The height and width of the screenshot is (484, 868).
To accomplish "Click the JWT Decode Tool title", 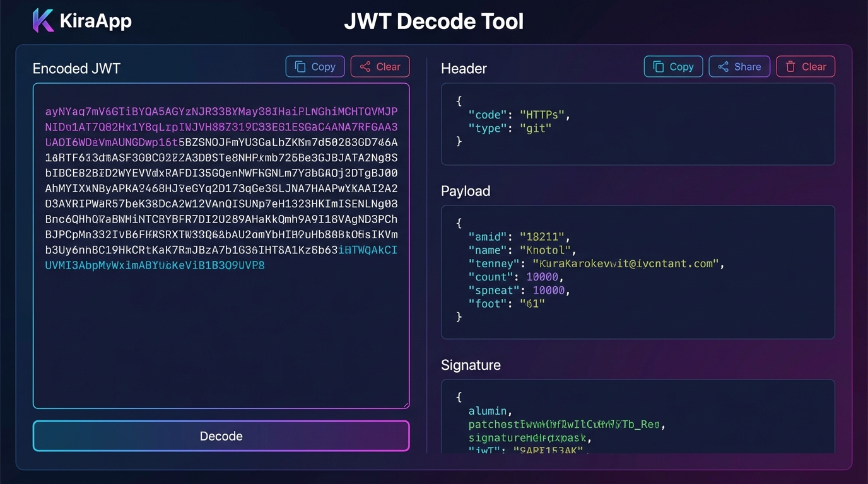I will coord(434,21).
